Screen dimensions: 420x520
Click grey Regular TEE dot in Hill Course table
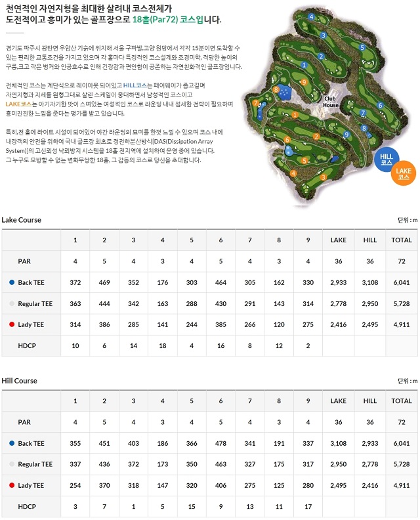click(12, 464)
